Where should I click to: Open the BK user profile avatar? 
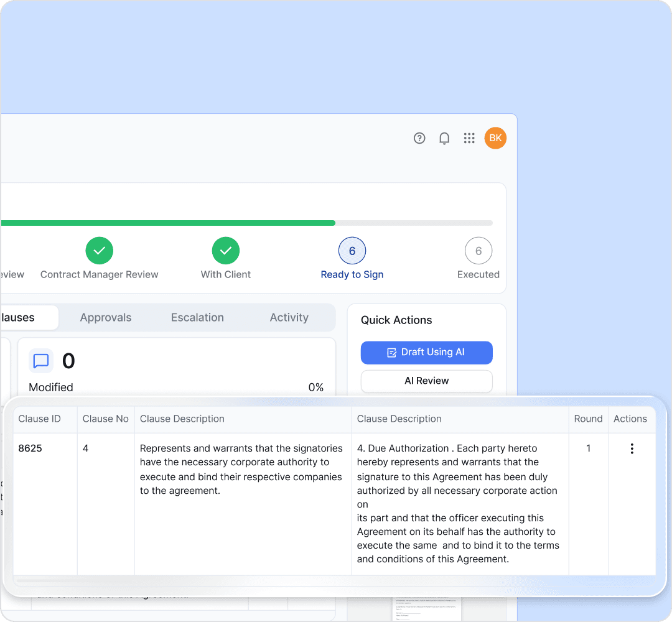point(495,138)
